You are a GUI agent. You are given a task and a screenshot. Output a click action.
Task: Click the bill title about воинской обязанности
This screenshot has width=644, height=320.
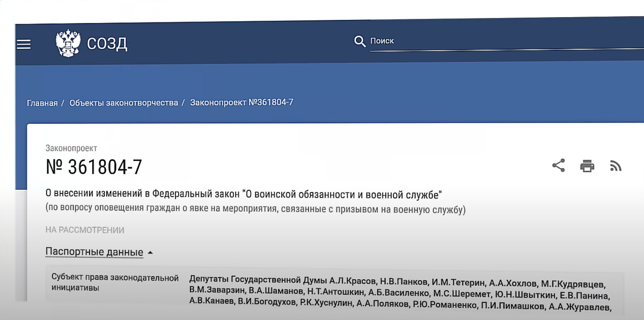tap(243, 194)
